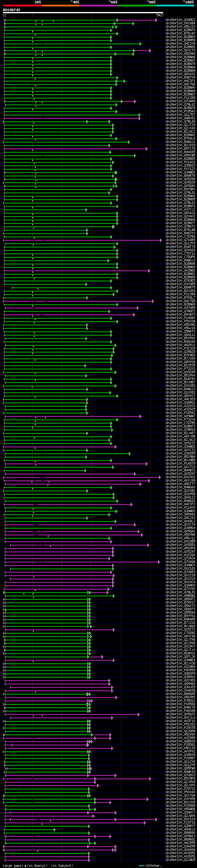The width and height of the screenshot is (197, 868).
Task: Open hit UniRef100_Q4C208
Action: click(x=180, y=44)
